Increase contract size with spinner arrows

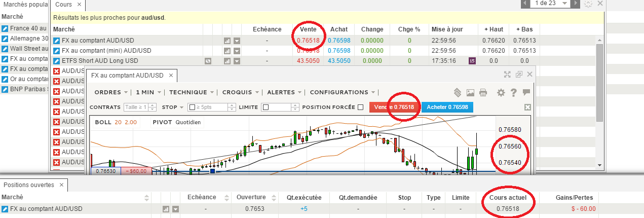(153, 107)
